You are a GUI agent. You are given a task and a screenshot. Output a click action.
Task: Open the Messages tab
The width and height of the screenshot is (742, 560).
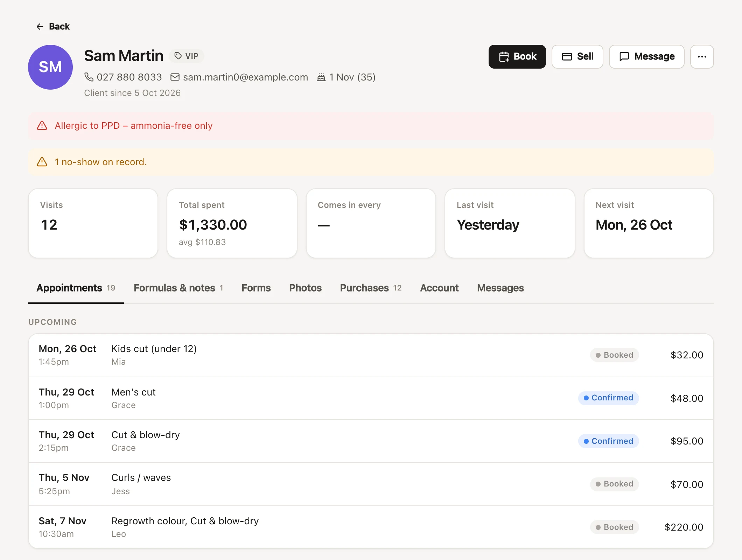click(500, 288)
